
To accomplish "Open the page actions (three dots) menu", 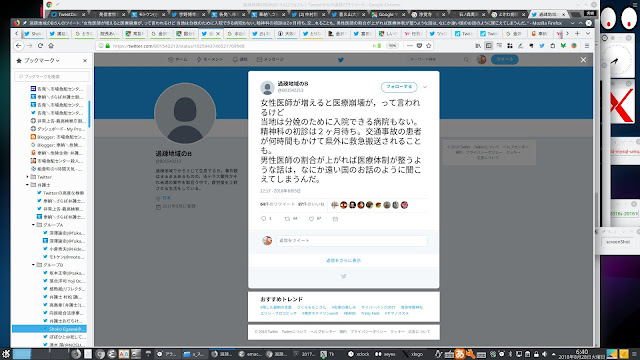I will (x=410, y=46).
